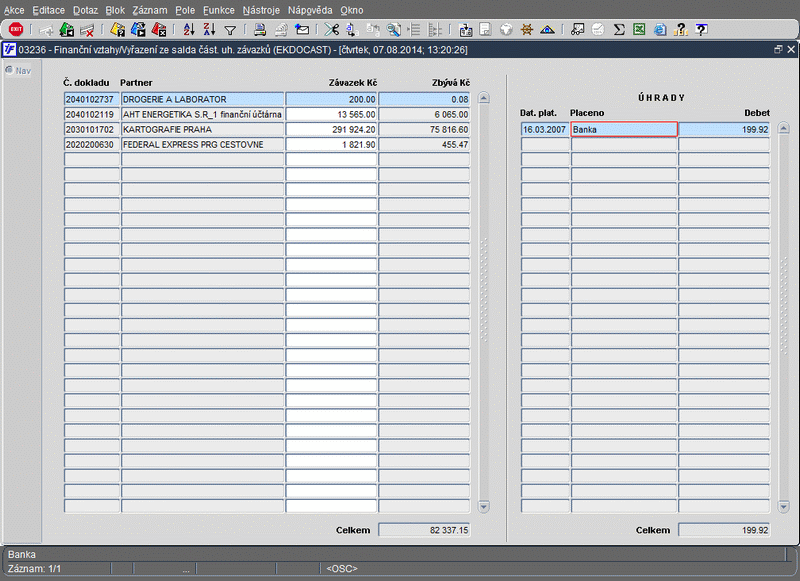
Task: Click scroll-down arrow of Úhrady list
Action: pyautogui.click(x=784, y=506)
